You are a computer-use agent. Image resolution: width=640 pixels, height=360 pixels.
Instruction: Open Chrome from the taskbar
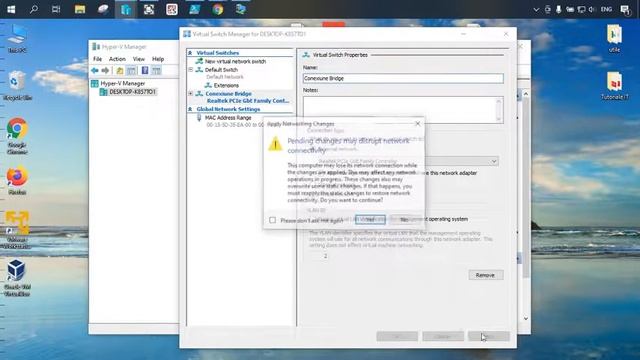[x=218, y=9]
